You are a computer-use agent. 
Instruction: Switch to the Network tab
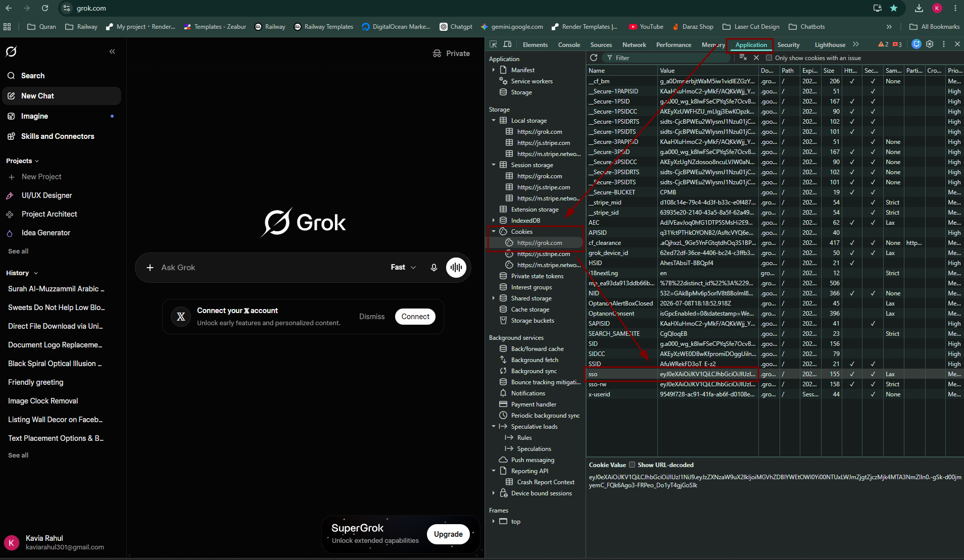[634, 45]
